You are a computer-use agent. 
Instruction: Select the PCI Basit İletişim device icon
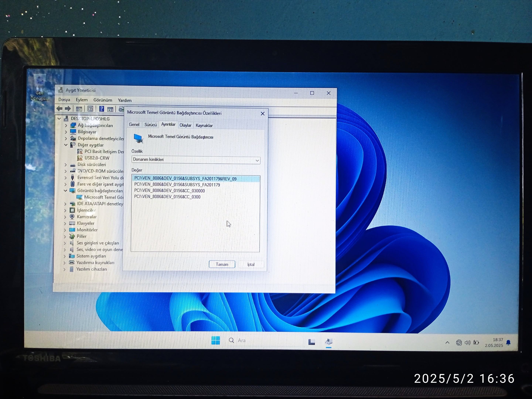pyautogui.click(x=80, y=151)
